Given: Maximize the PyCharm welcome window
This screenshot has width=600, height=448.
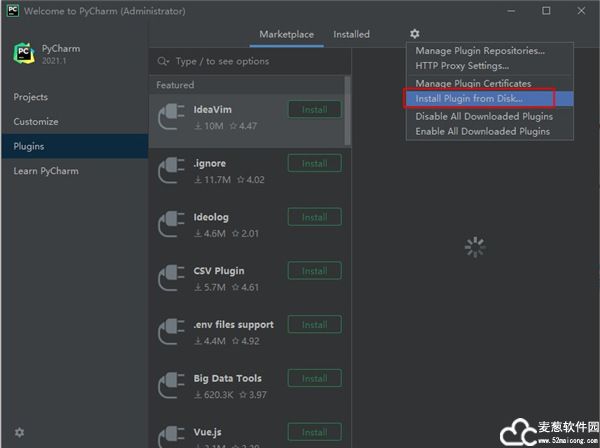Looking at the screenshot, I should coord(546,11).
